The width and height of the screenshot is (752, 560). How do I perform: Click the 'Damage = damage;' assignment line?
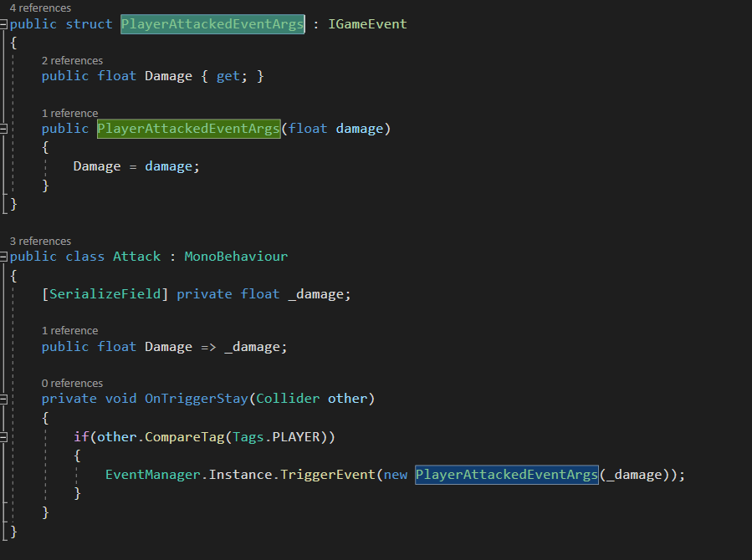tap(136, 166)
